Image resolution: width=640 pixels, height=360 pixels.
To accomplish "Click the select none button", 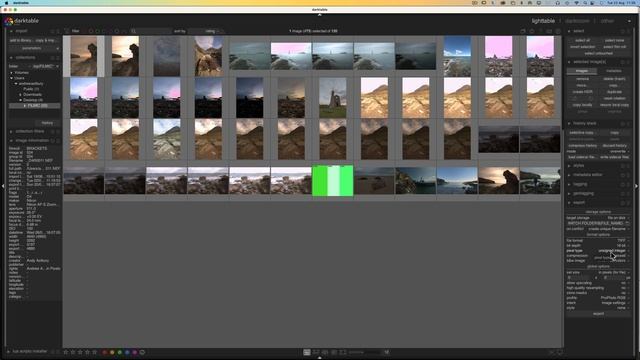I will click(614, 40).
